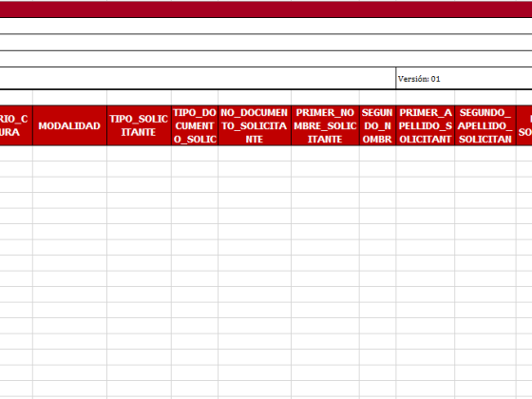Select the PRIMER_APELLIDO_SOLICITANT header cell

pyautogui.click(x=426, y=125)
